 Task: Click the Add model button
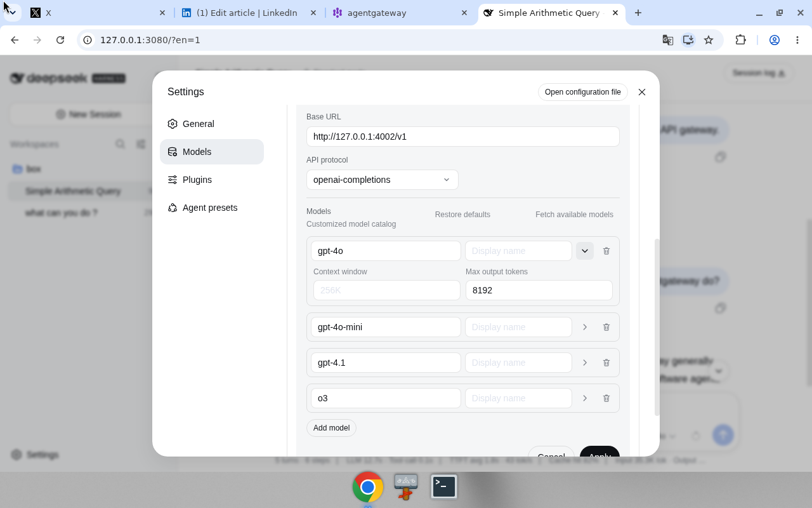coord(331,428)
